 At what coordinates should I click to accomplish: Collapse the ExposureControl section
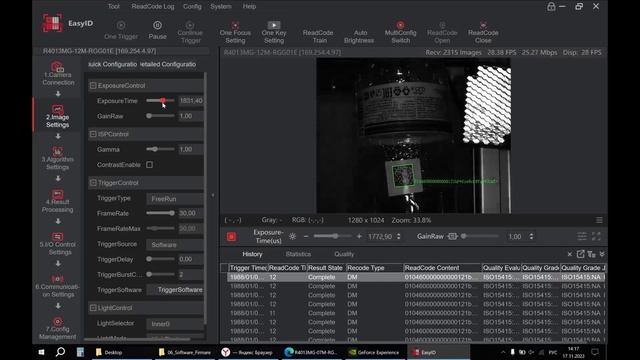[93, 85]
